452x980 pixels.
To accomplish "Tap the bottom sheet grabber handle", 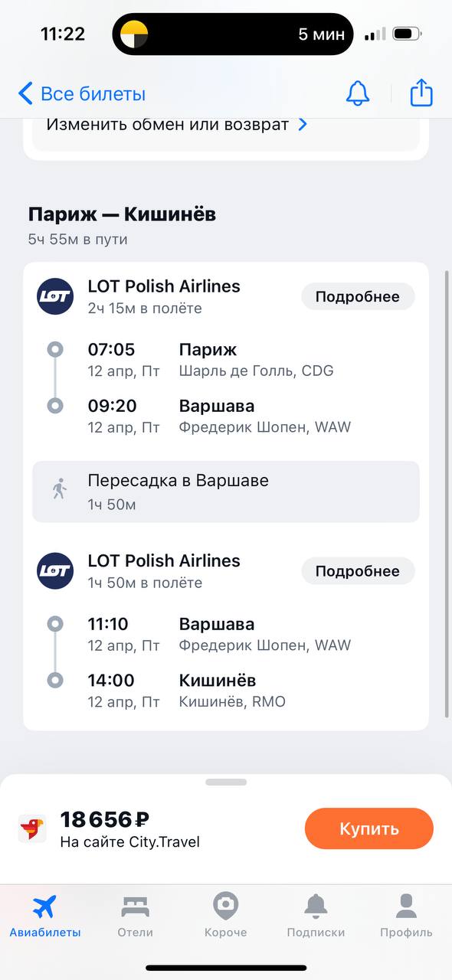I will point(226,782).
